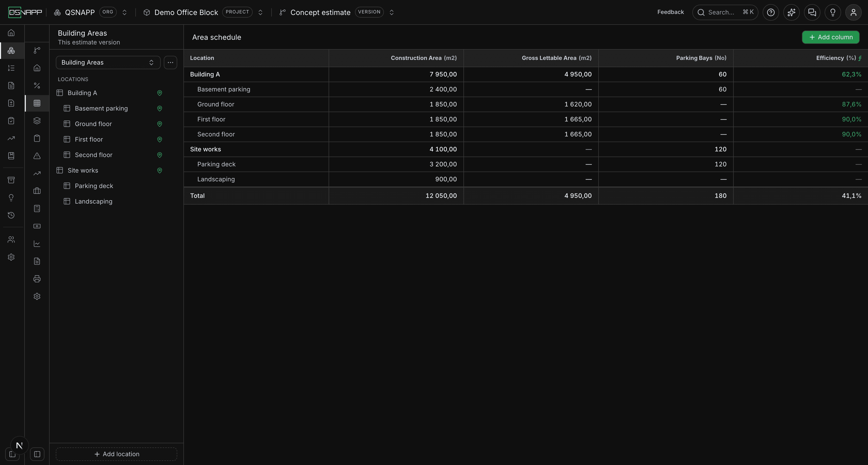Click the percent icon in secondary sidebar
The image size is (868, 465).
37,86
